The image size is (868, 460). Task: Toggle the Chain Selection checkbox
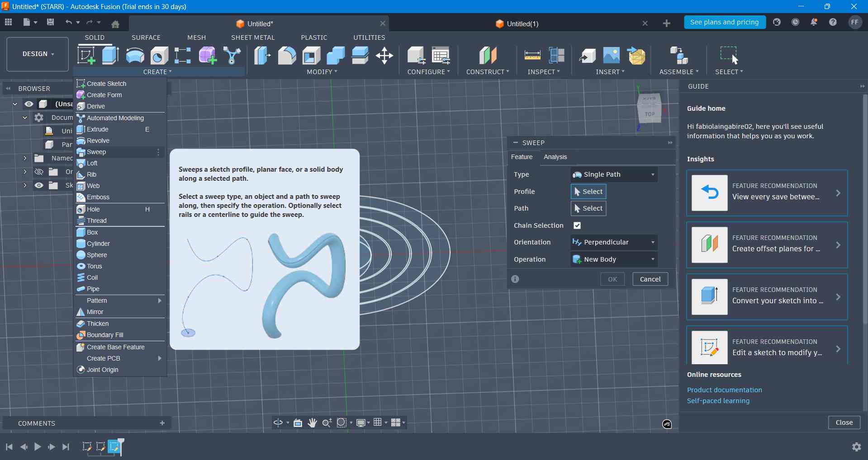pos(577,225)
